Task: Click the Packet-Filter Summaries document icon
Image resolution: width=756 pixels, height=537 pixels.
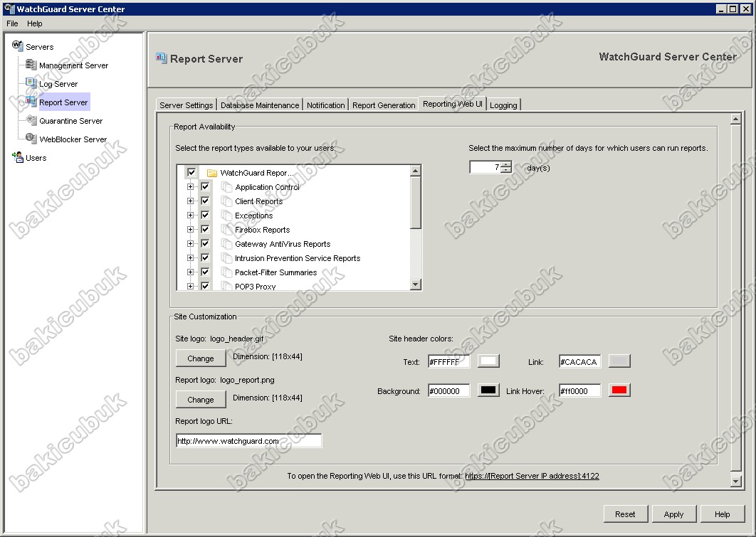Action: 226,272
